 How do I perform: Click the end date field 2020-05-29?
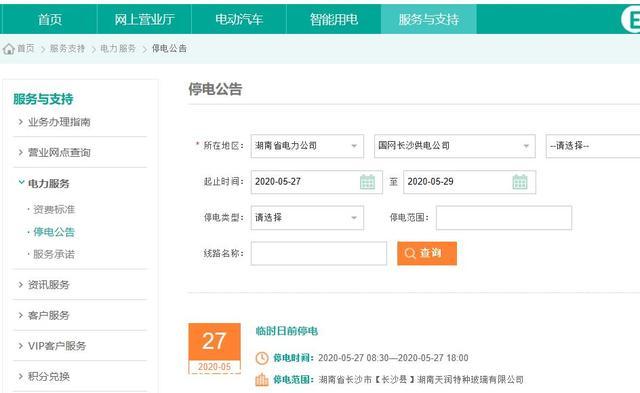[469, 182]
